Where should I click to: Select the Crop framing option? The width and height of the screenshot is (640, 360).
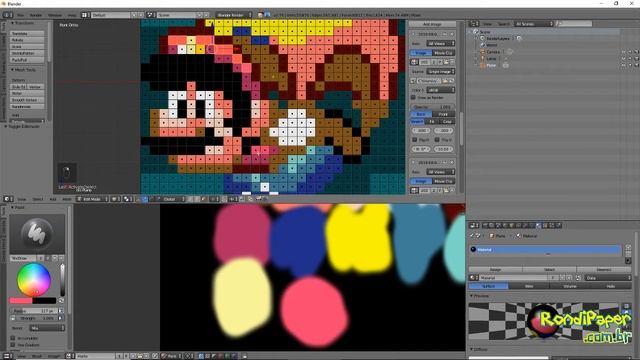coord(447,122)
